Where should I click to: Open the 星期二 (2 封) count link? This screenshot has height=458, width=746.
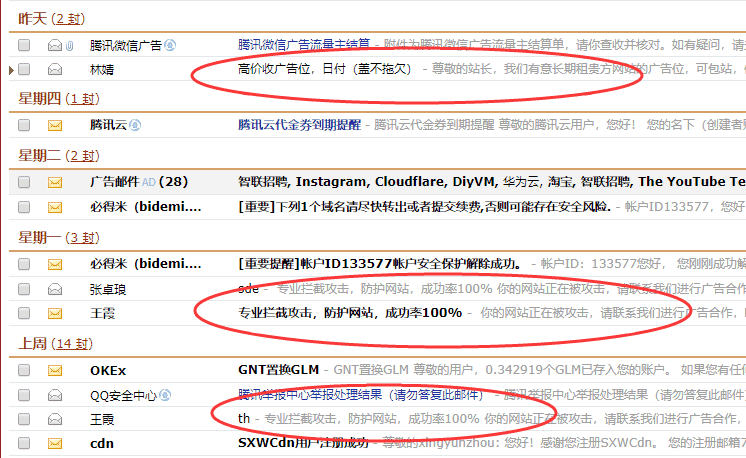pos(82,156)
